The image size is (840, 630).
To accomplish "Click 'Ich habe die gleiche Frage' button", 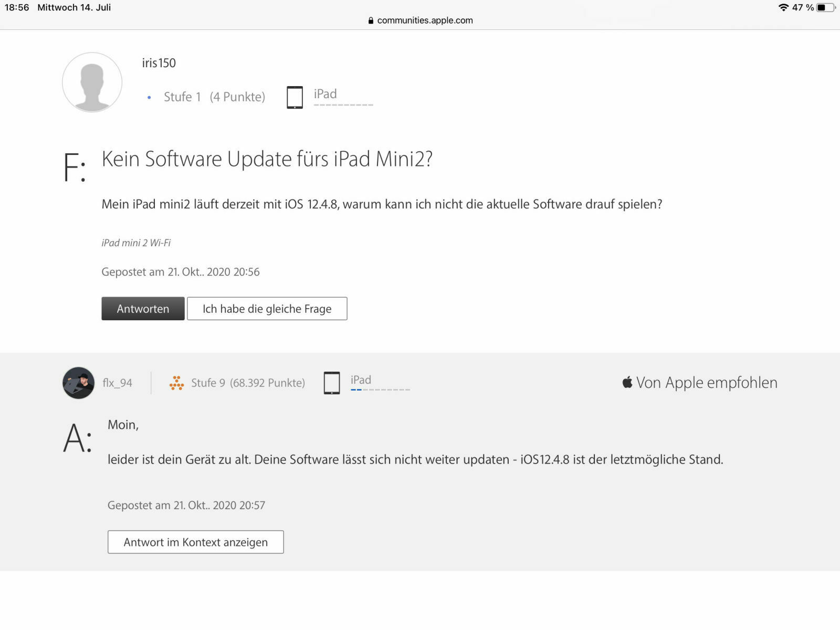I will [x=267, y=309].
